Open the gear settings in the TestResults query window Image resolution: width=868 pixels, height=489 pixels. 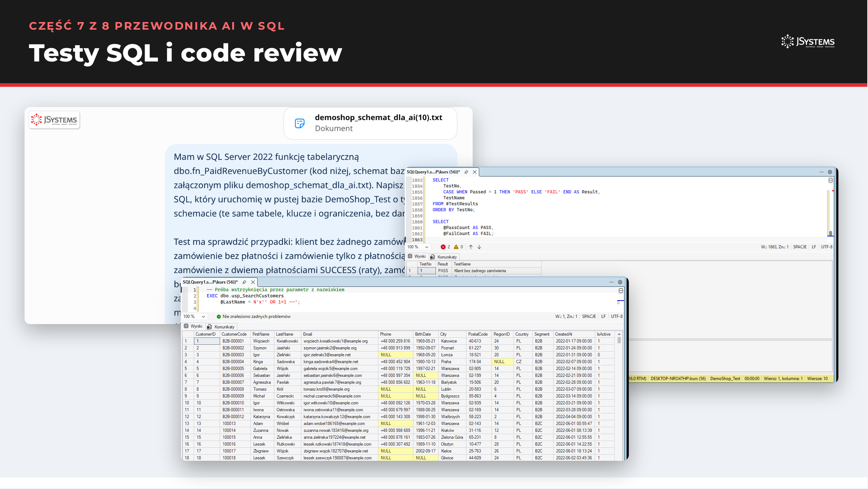point(830,172)
